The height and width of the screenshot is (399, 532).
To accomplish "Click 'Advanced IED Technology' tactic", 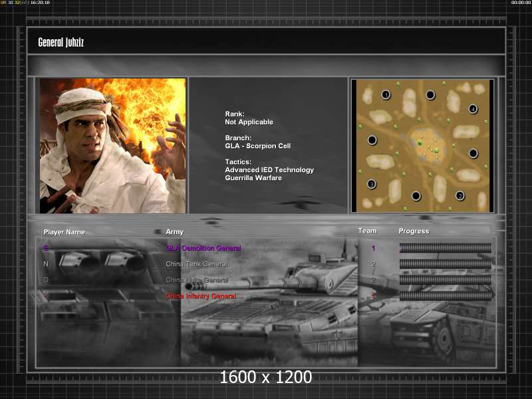I will coord(269,170).
